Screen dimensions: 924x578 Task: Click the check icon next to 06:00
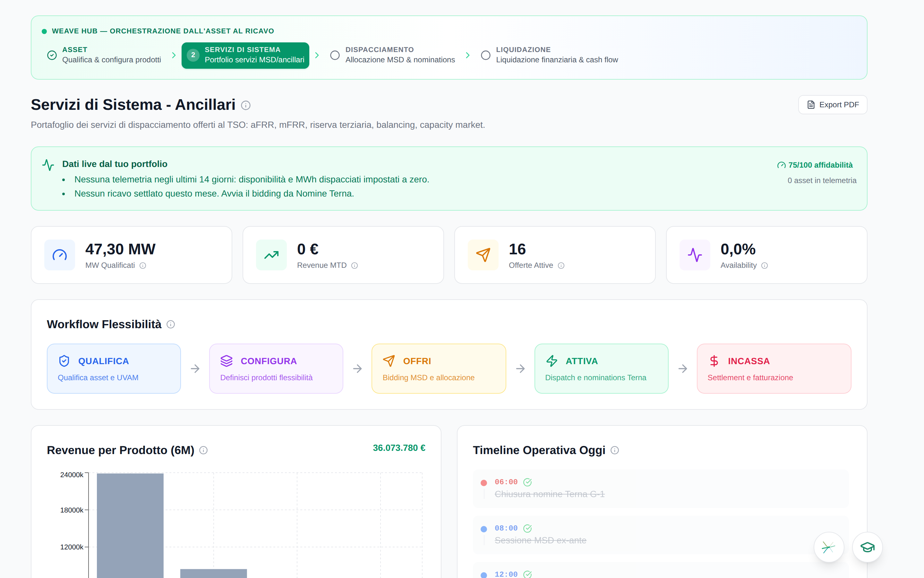point(527,482)
